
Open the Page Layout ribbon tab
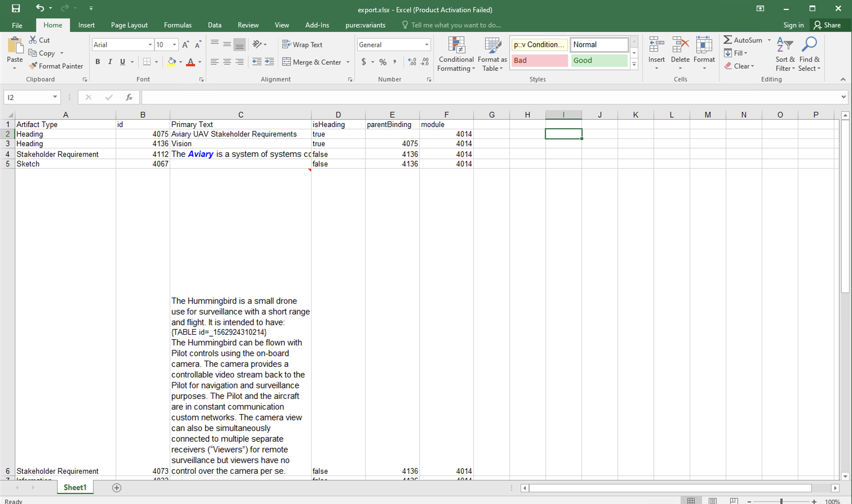tap(129, 25)
